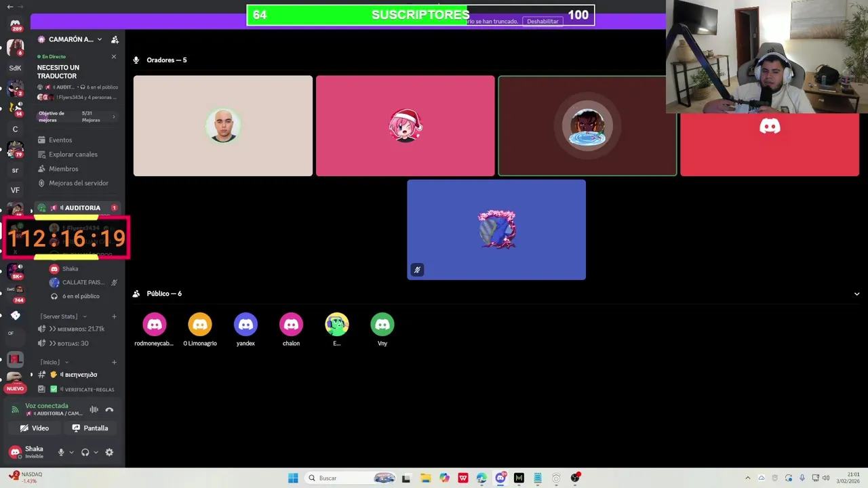The height and width of the screenshot is (488, 868).
Task: Collapse the Server Stats category
Action: coord(63,317)
